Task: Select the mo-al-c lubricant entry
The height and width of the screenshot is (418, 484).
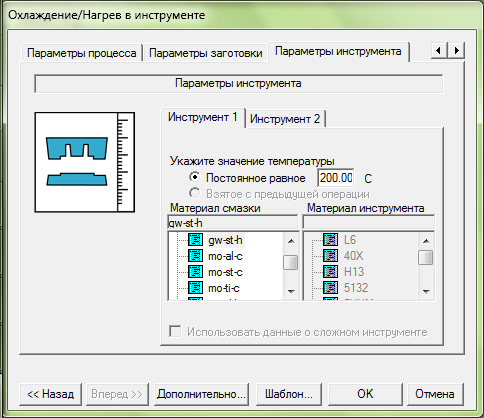Action: [x=225, y=256]
